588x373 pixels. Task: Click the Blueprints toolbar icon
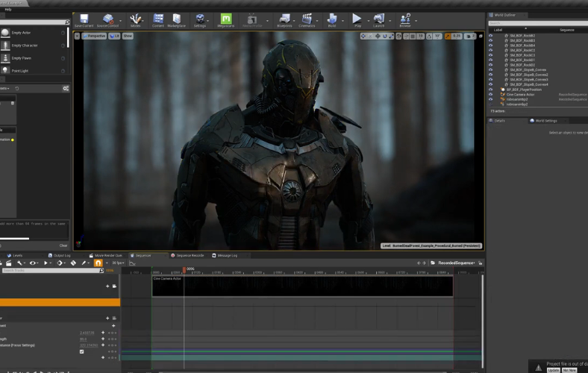click(284, 19)
